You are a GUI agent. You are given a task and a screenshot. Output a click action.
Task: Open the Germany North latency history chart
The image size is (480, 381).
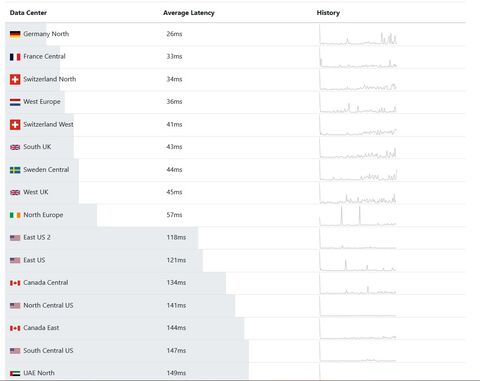click(358, 37)
